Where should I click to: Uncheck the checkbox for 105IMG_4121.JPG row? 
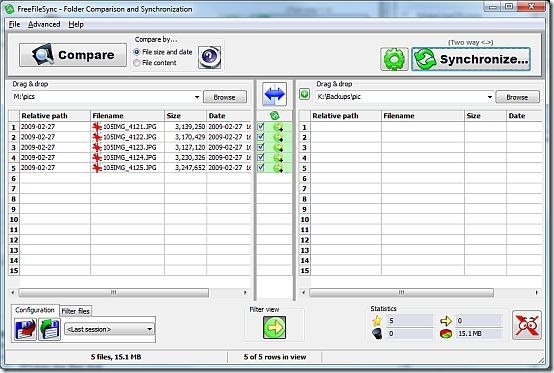click(261, 126)
